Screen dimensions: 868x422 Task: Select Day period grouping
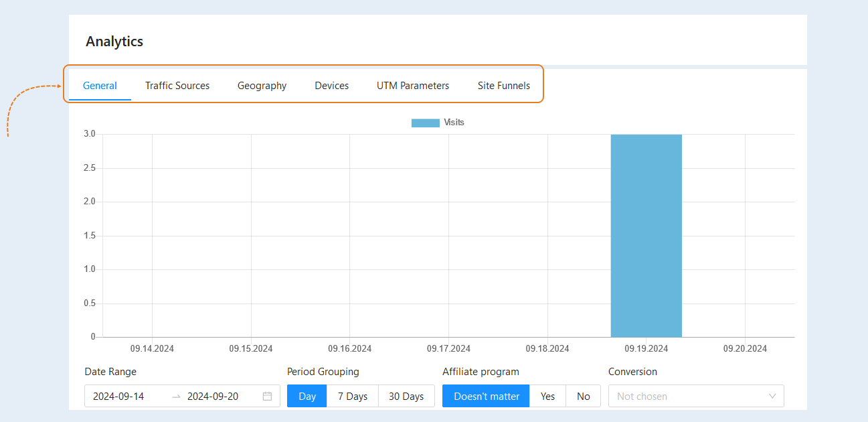(307, 397)
